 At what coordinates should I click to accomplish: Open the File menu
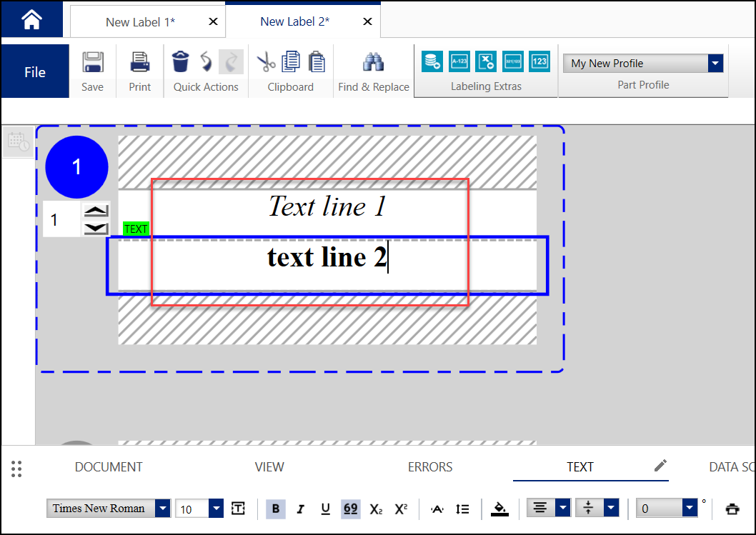pos(35,72)
